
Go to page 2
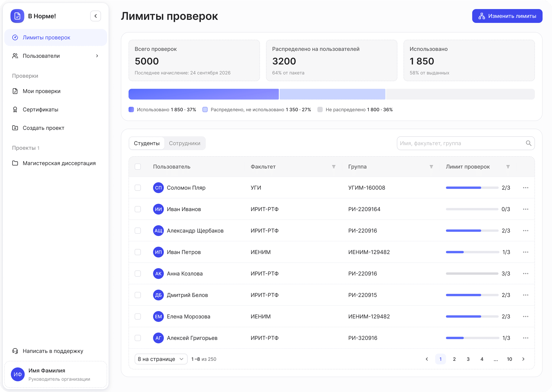click(454, 359)
